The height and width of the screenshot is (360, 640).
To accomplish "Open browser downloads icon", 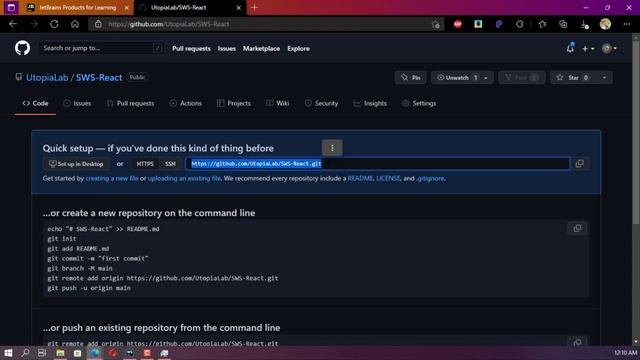I will pyautogui.click(x=584, y=24).
